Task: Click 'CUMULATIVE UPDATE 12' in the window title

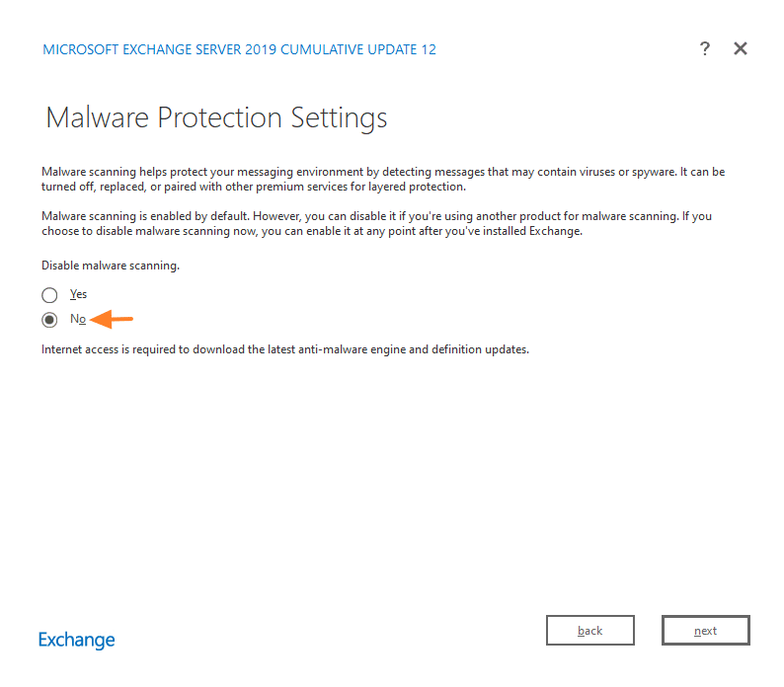Action: click(x=358, y=49)
